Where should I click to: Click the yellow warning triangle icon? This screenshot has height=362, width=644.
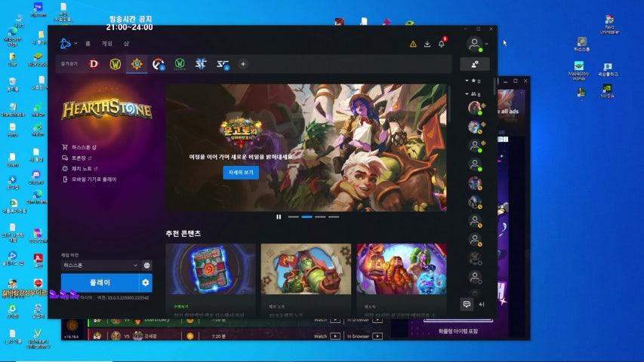413,44
